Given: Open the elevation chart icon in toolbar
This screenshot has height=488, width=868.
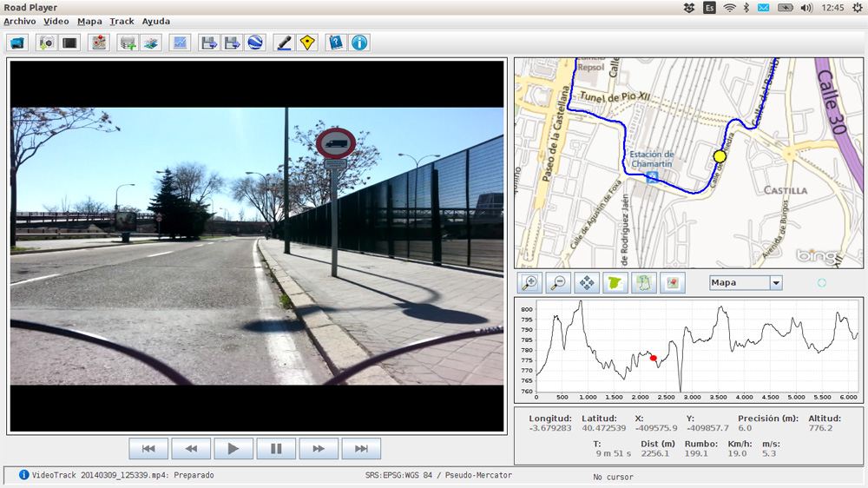Looking at the screenshot, I should click(180, 42).
